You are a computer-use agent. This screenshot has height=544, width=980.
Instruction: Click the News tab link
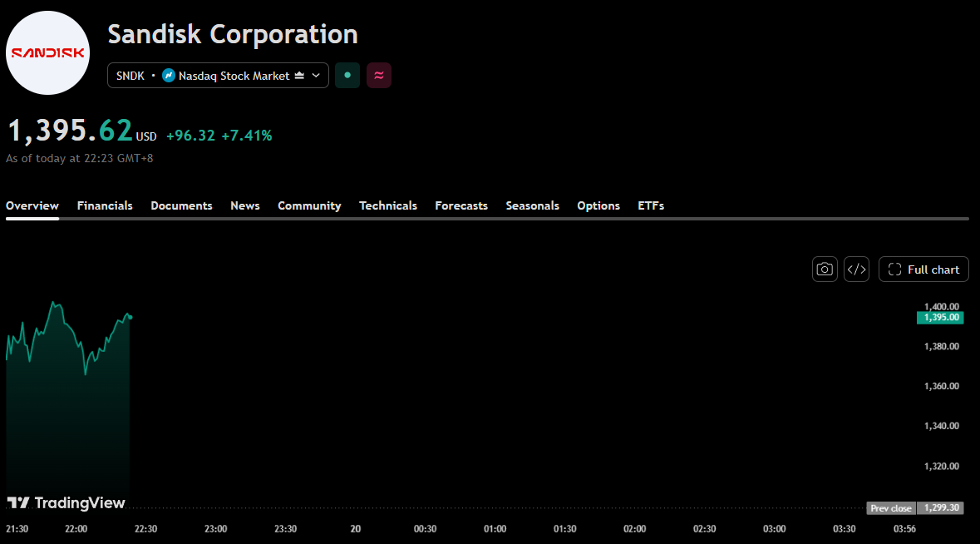[x=245, y=205]
